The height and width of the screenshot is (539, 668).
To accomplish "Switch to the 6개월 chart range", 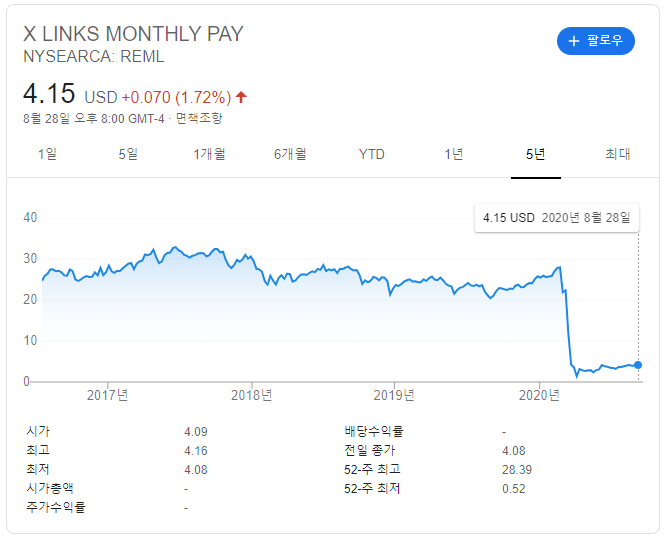I will tap(290, 154).
